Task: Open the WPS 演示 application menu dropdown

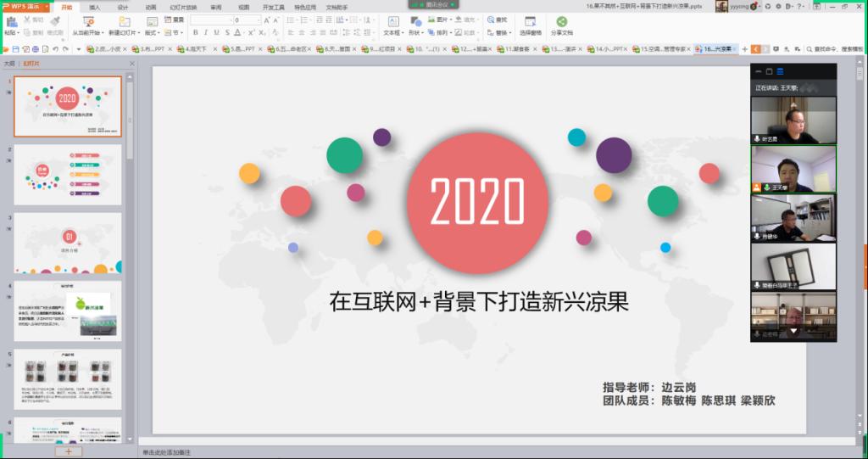Action: coord(47,6)
